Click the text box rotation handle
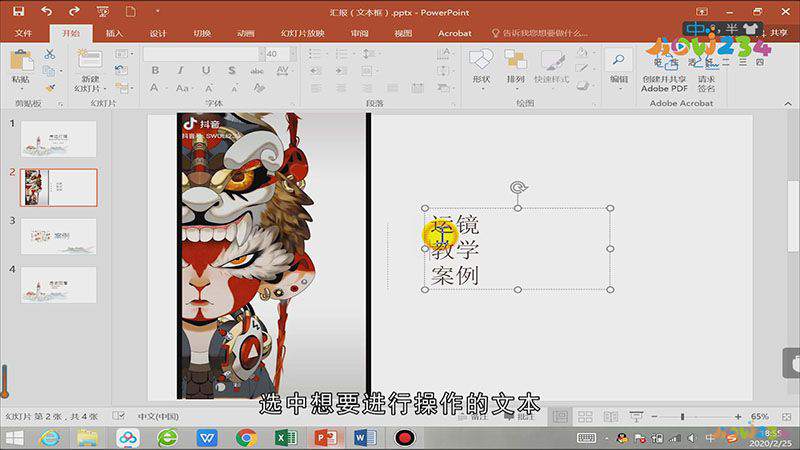800x450 pixels. (518, 187)
